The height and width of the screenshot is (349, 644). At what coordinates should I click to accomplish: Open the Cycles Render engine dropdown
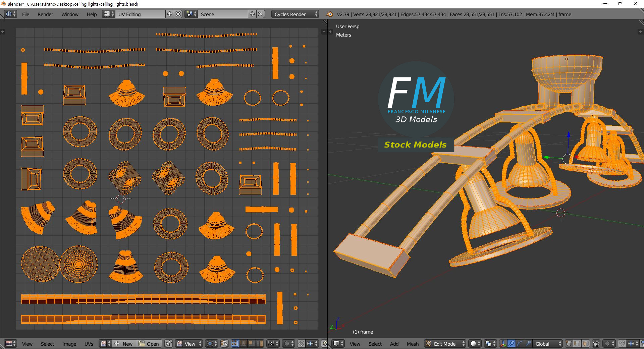295,14
